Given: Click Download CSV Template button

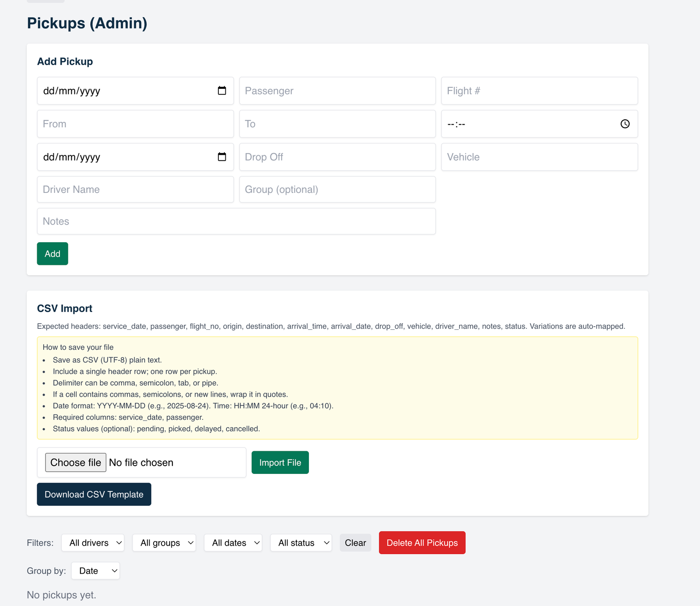Looking at the screenshot, I should click(x=94, y=494).
